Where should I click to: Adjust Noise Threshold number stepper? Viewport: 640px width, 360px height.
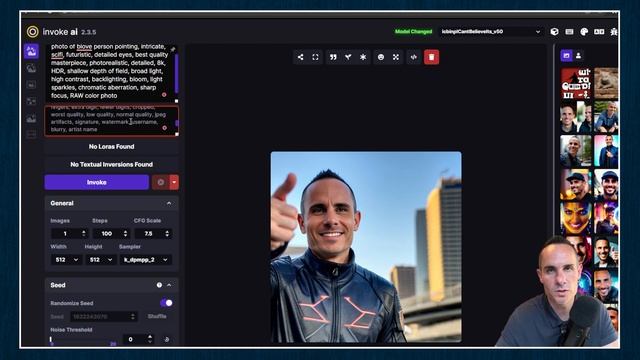[x=150, y=339]
